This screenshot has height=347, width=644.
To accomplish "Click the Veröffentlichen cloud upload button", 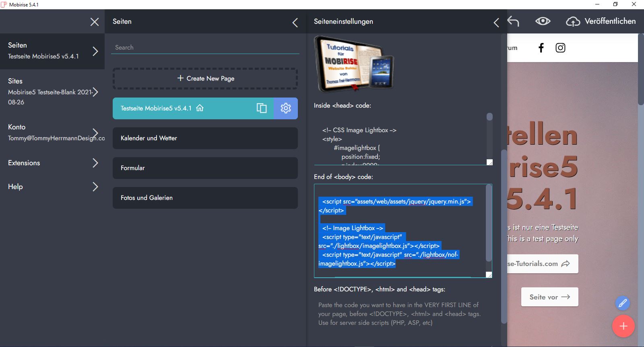I will click(x=601, y=21).
